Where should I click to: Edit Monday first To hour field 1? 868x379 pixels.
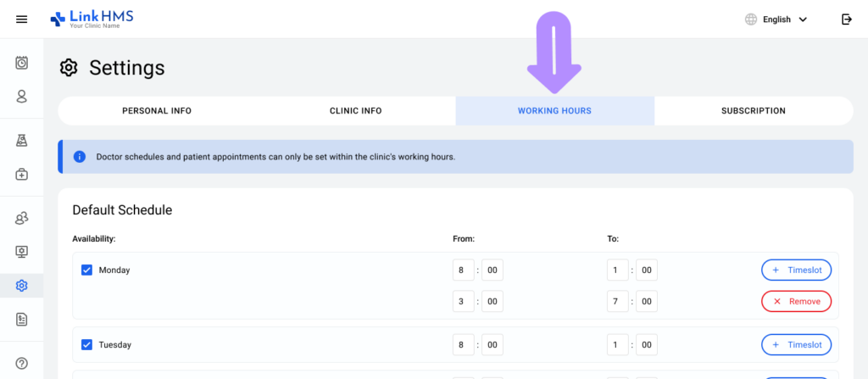[x=618, y=270]
